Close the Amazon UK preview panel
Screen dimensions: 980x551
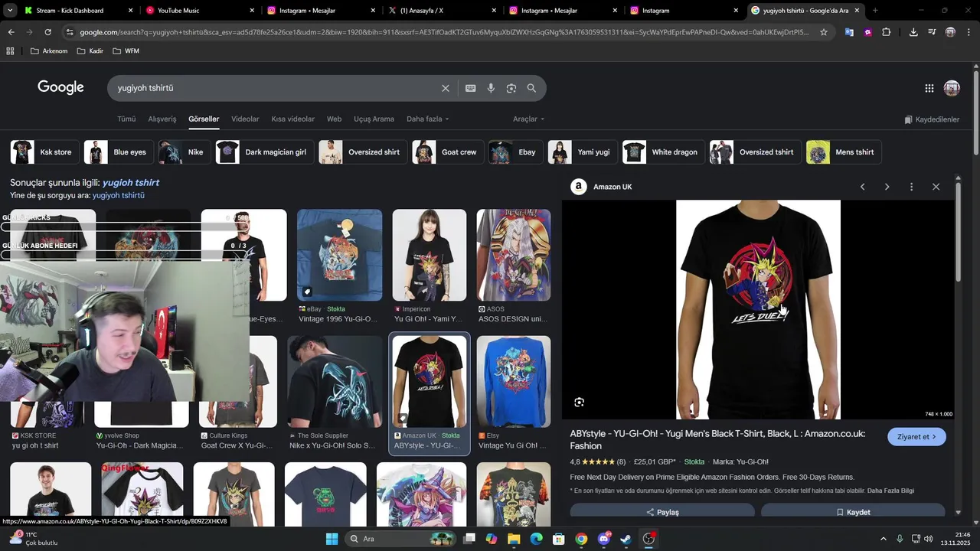936,187
